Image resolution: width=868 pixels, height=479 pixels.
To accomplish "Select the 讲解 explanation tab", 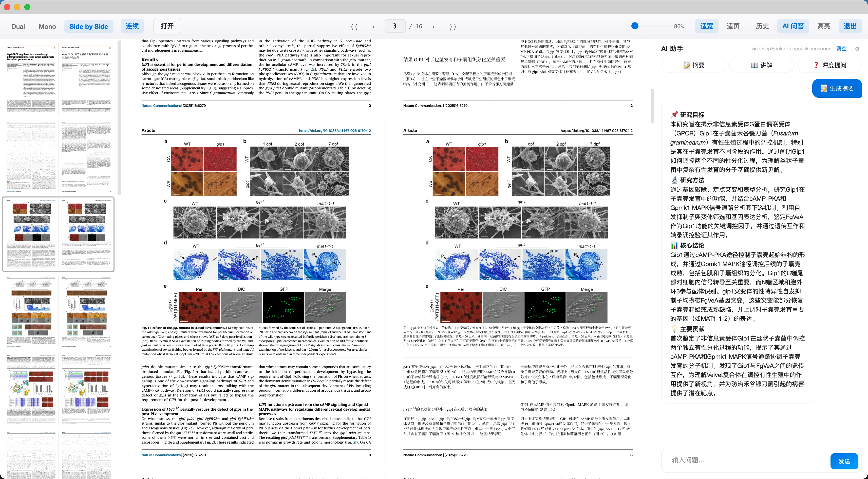I will pyautogui.click(x=762, y=65).
